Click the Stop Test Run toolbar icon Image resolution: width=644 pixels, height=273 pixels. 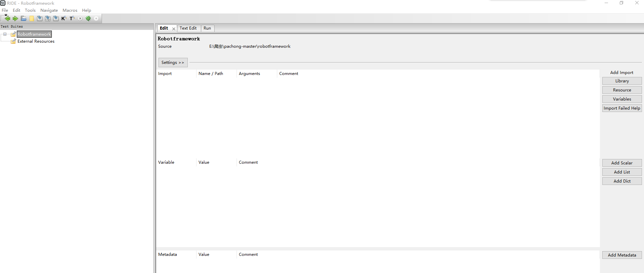coord(96,18)
